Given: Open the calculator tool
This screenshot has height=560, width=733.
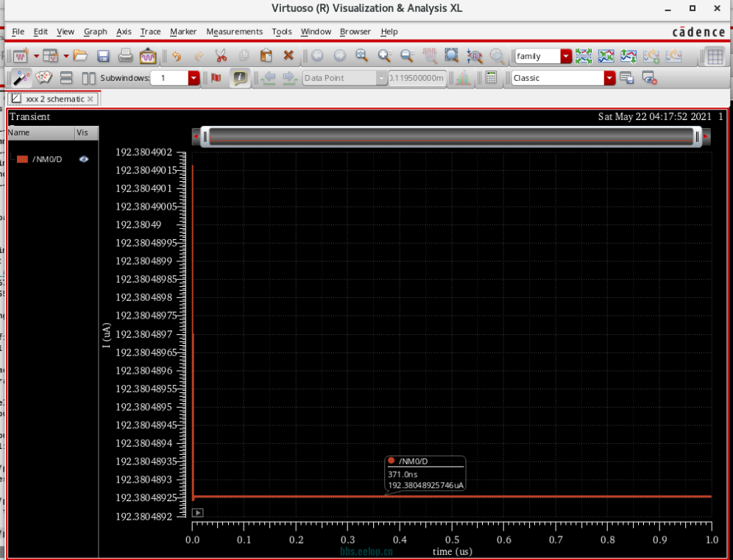Looking at the screenshot, I should pos(491,77).
